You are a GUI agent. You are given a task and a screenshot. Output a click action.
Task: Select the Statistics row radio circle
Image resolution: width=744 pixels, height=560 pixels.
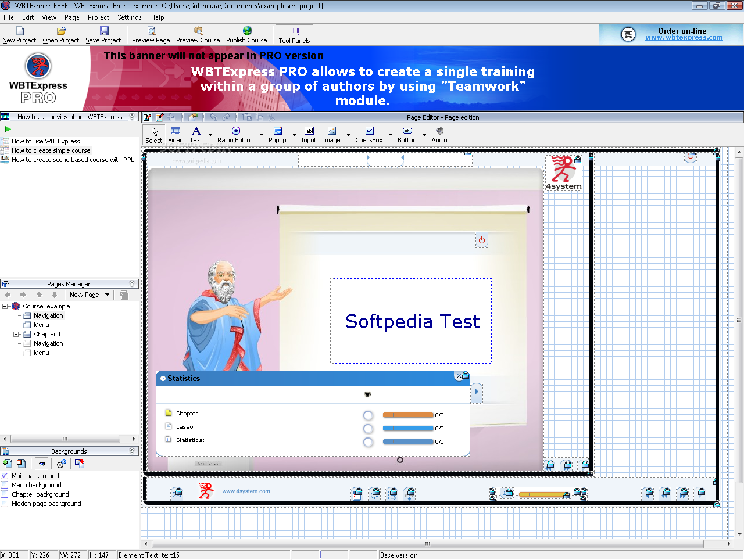368,442
